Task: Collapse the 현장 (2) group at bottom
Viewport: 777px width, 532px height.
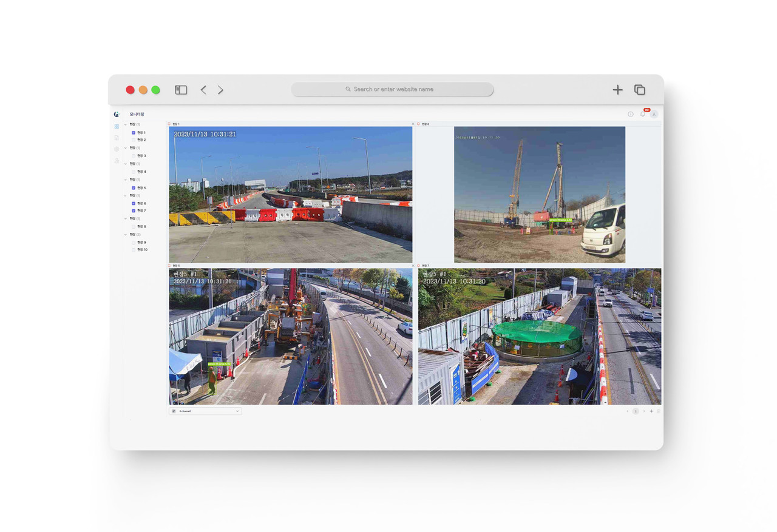Action: click(126, 234)
